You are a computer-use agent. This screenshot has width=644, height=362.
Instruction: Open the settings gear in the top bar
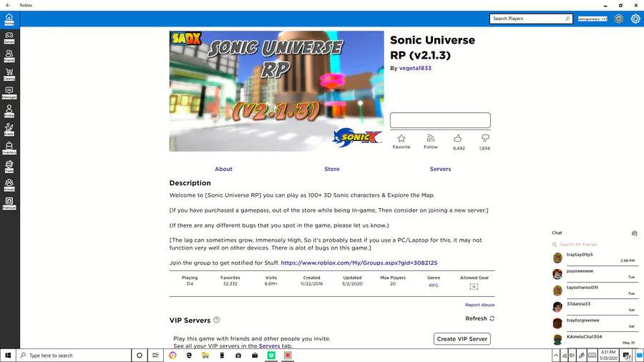(x=635, y=19)
